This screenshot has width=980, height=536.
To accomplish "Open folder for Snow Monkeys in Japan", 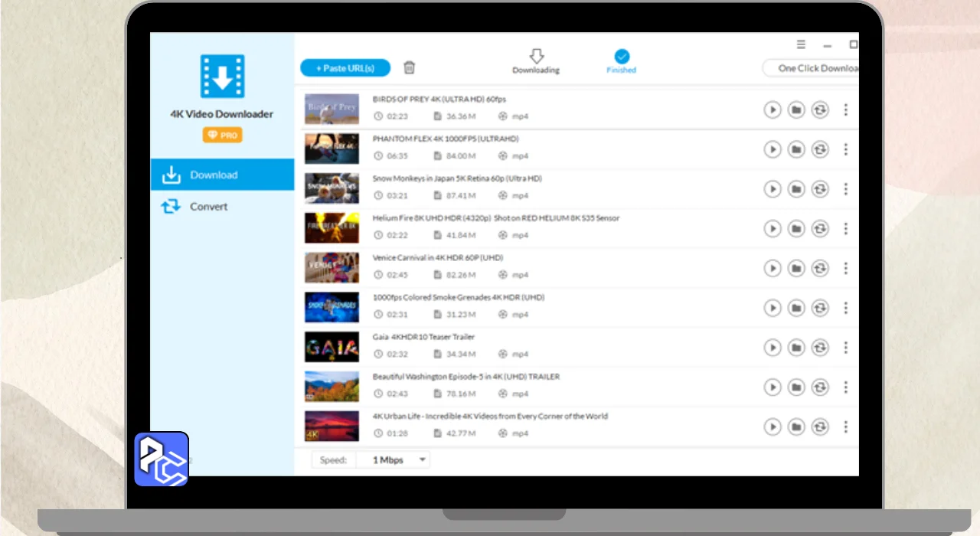I will [x=796, y=189].
